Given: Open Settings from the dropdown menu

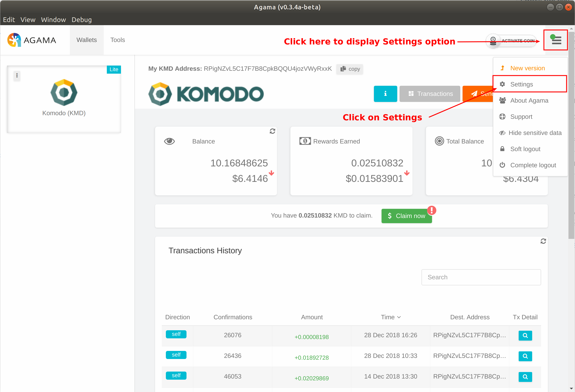Looking at the screenshot, I should click(x=530, y=84).
